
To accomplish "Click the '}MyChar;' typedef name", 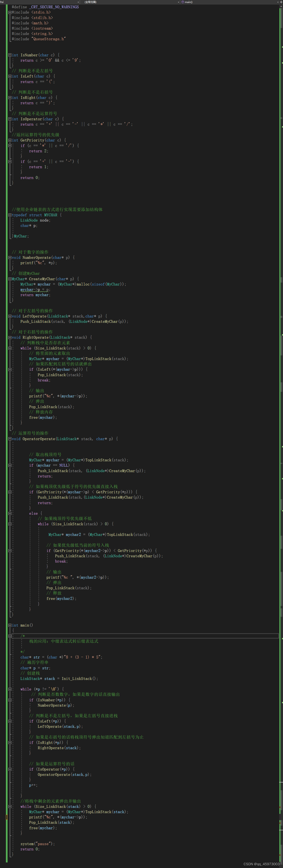I will pos(20,237).
